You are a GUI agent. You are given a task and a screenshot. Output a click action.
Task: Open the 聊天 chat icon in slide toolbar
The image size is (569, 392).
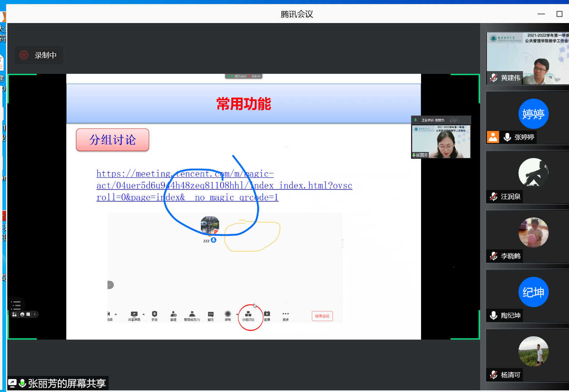click(211, 314)
